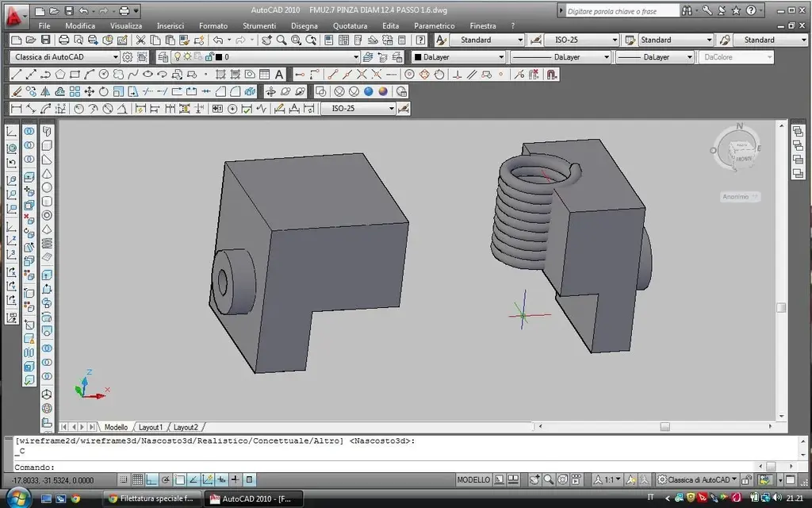Screen dimensions: 812x508
Task: Select the Arc drawing tool
Action: 89,74
